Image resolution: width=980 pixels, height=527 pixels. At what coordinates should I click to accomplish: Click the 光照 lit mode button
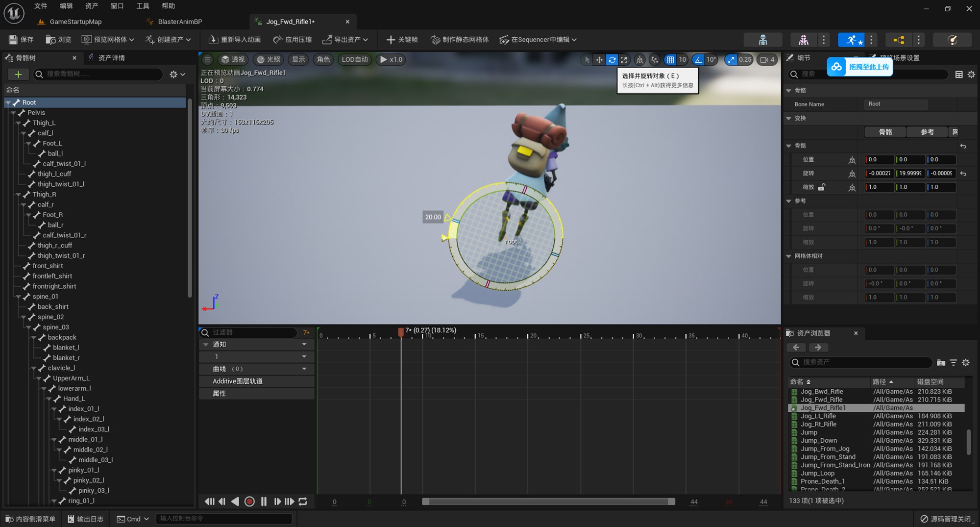tap(269, 60)
